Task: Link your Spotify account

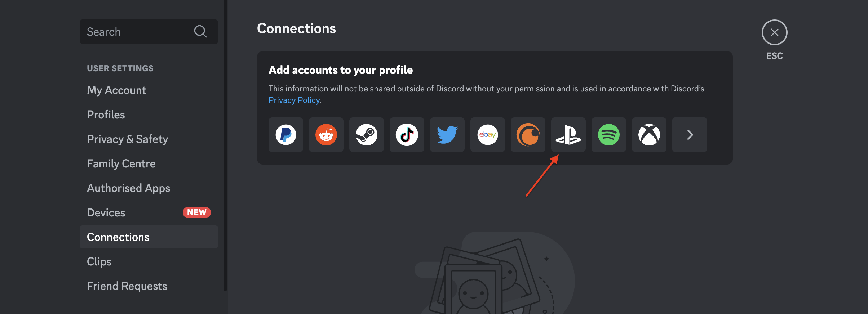Action: tap(608, 135)
